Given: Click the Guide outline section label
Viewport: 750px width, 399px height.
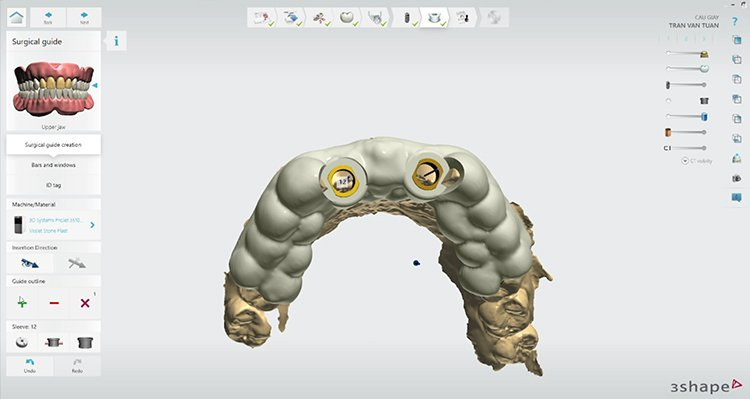Looking at the screenshot, I should tap(28, 281).
